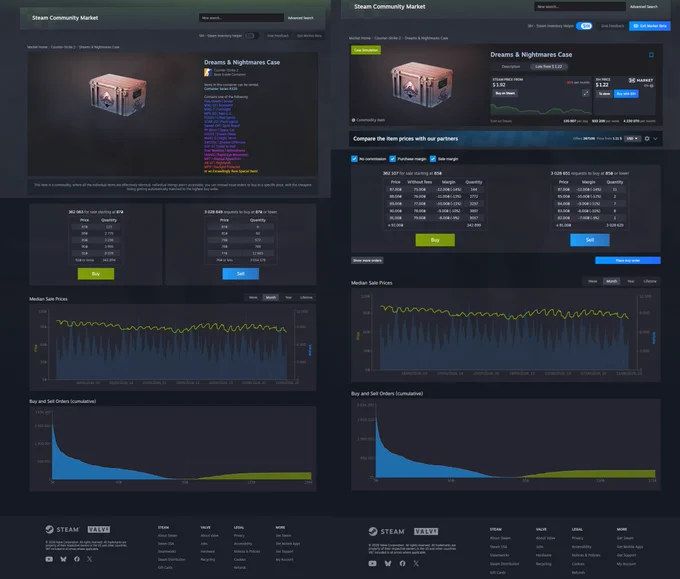This screenshot has height=579, width=680.
Task: Turn on SIH toggle on left page
Action: tap(251, 36)
